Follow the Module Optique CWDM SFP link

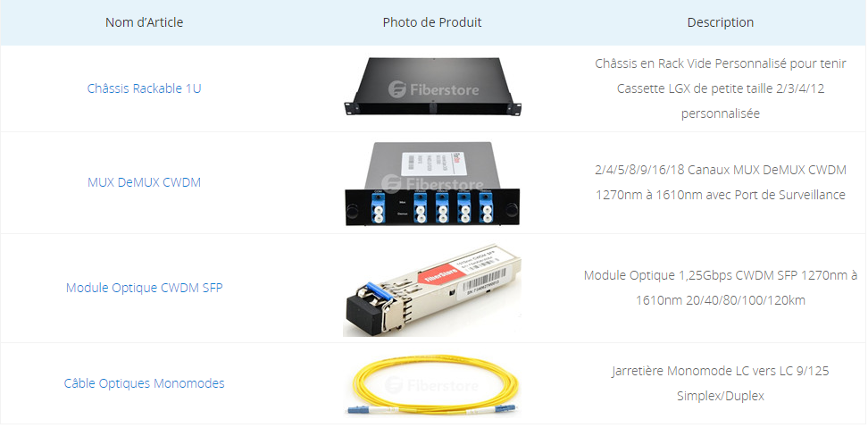144,288
